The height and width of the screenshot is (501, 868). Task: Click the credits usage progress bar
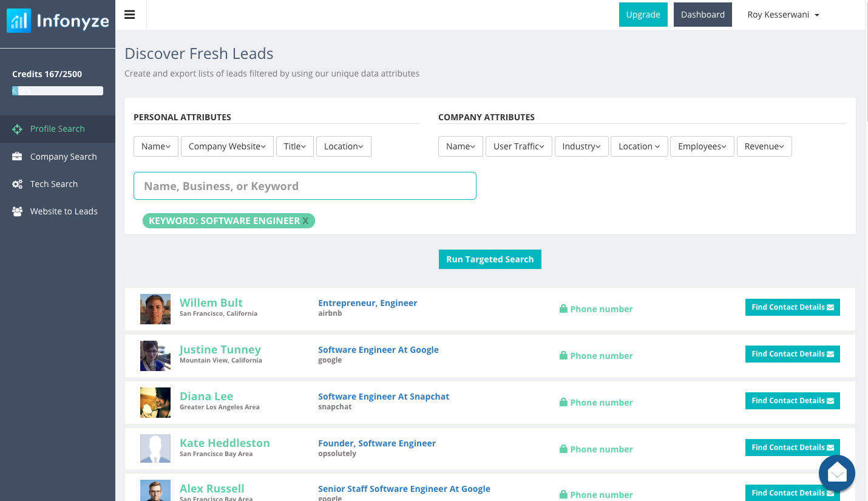point(58,91)
